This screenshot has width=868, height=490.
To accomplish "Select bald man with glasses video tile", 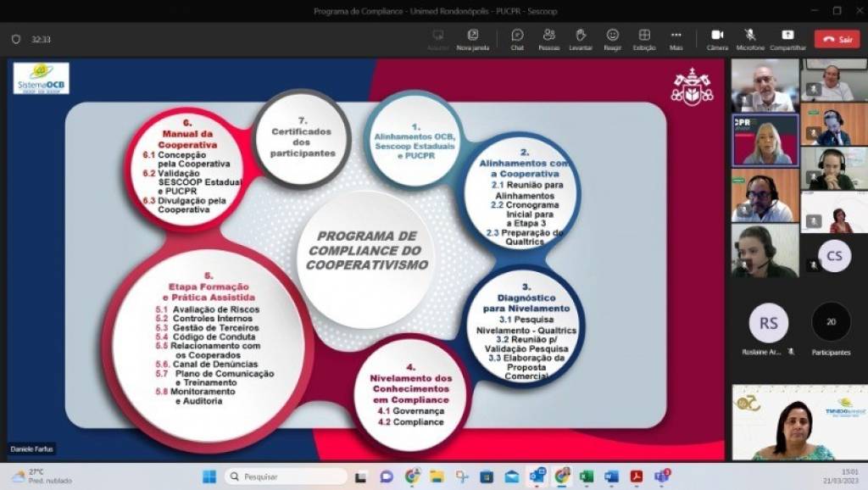I will [765, 86].
